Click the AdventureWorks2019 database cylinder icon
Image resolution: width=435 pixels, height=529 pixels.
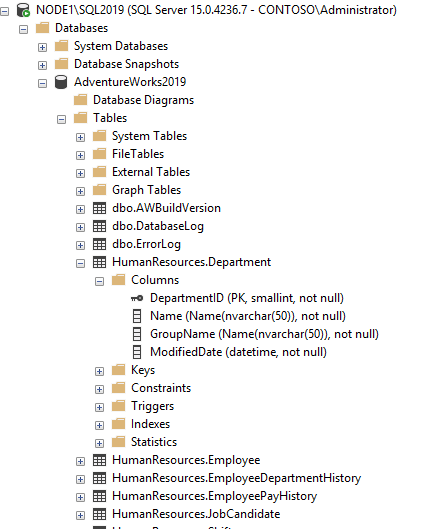pyautogui.click(x=61, y=82)
